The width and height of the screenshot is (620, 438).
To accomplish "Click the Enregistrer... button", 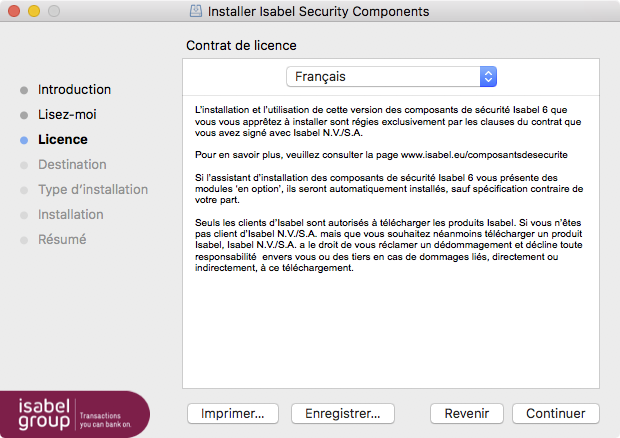I will coord(343,413).
